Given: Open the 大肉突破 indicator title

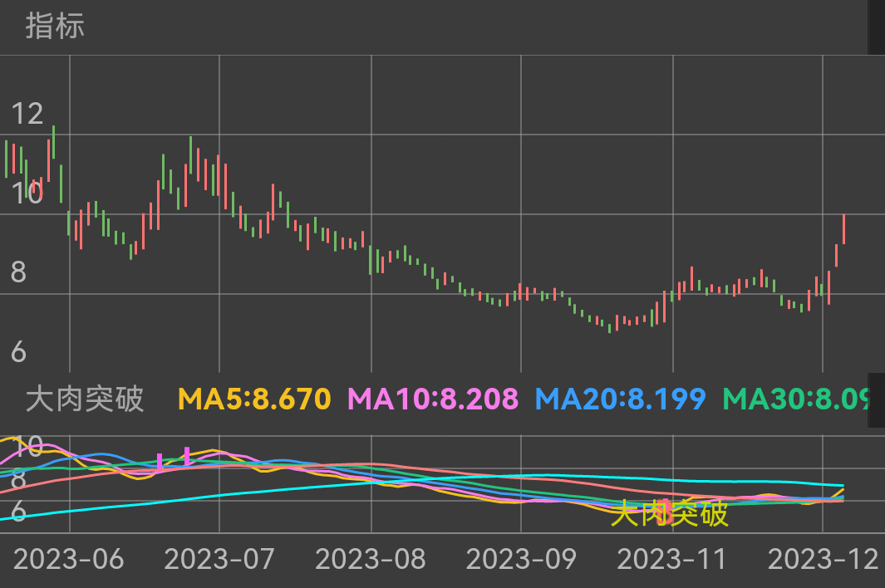Looking at the screenshot, I should 85,399.
